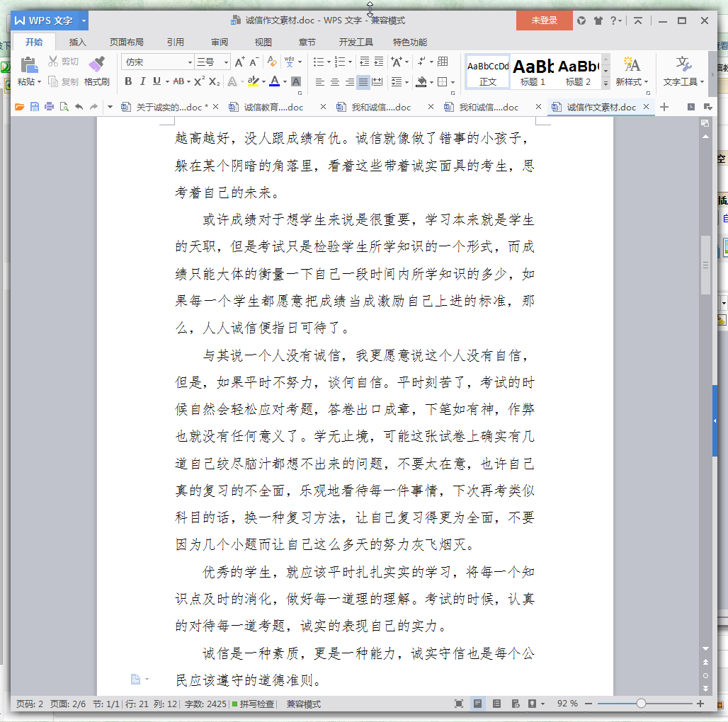Open the borders dropdown arrow

pos(453,83)
